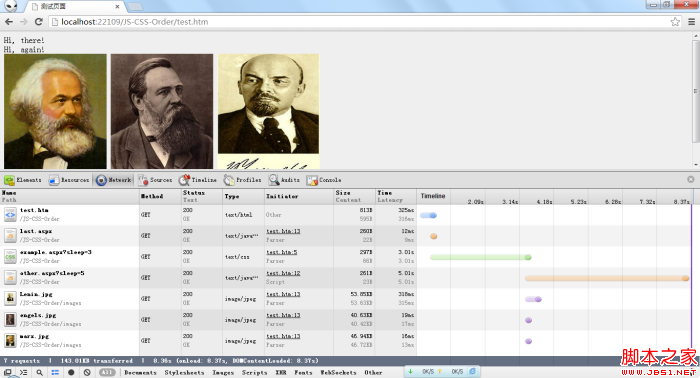The width and height of the screenshot is (700, 378).
Task: Open the Profiles panel
Action: (242, 180)
